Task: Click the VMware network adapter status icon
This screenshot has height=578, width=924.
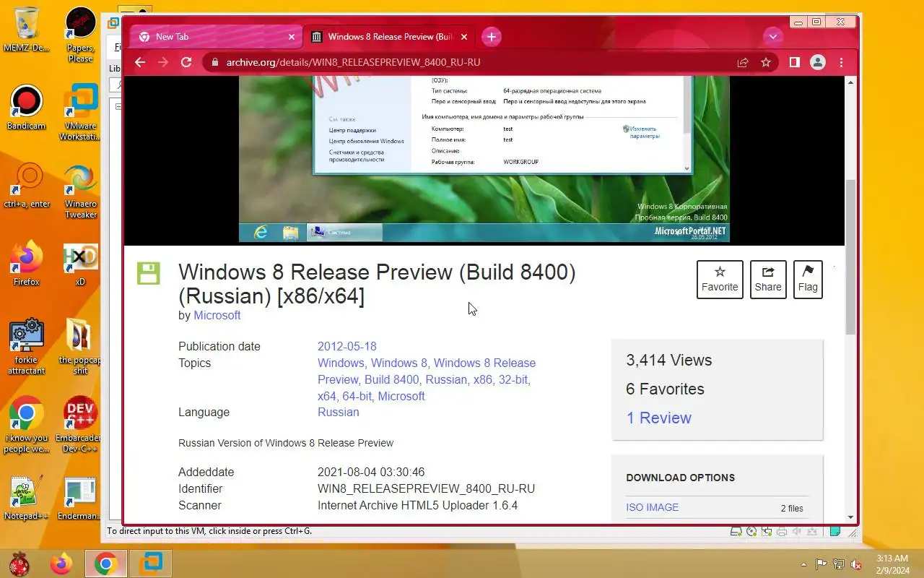Action: point(767,532)
